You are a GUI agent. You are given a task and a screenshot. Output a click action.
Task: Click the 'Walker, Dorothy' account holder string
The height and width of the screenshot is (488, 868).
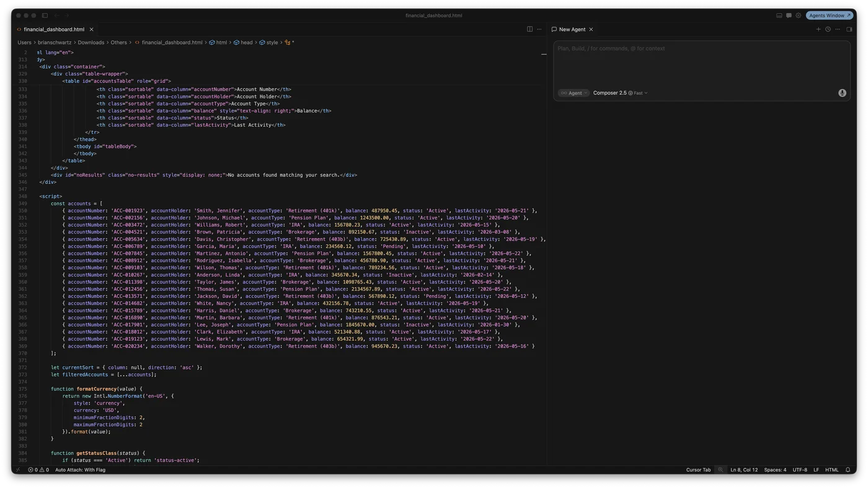click(219, 346)
